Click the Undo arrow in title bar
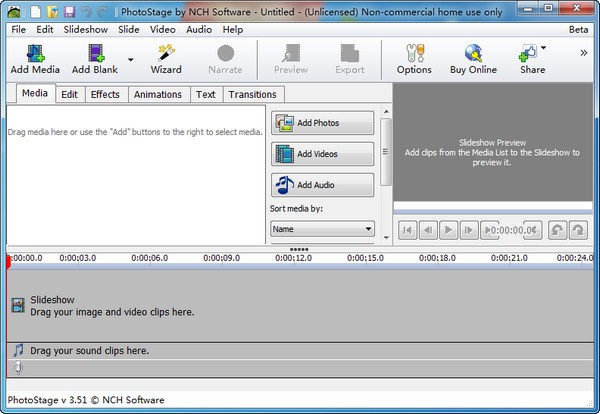Screen dimensions: 600x414 coord(86,12)
